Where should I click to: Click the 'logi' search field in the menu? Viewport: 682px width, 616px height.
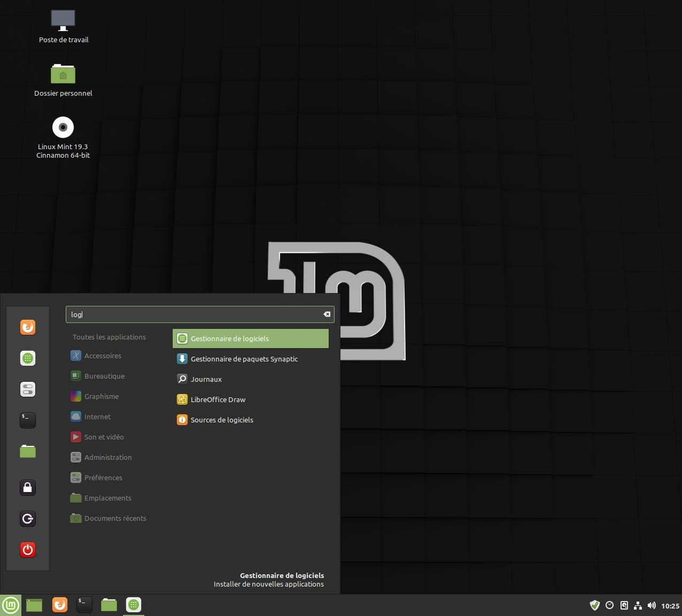tap(200, 314)
